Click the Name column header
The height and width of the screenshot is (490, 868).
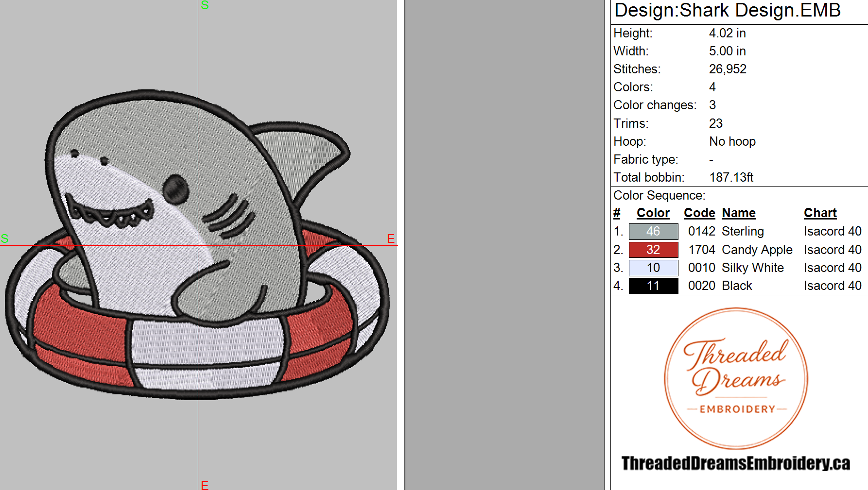(x=739, y=213)
